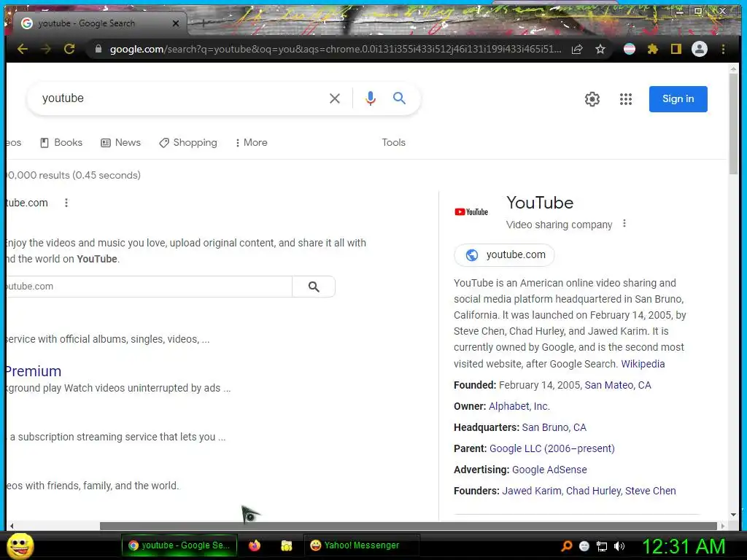The image size is (747, 560).
Task: Switch to the Shopping results tab
Action: pyautogui.click(x=188, y=142)
